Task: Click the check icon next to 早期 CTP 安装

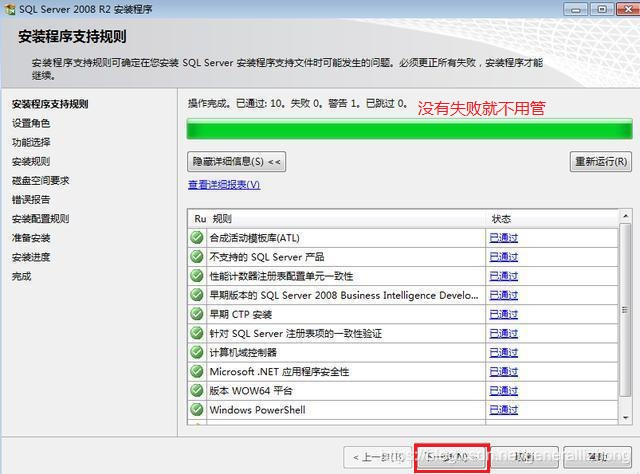Action: pyautogui.click(x=197, y=314)
